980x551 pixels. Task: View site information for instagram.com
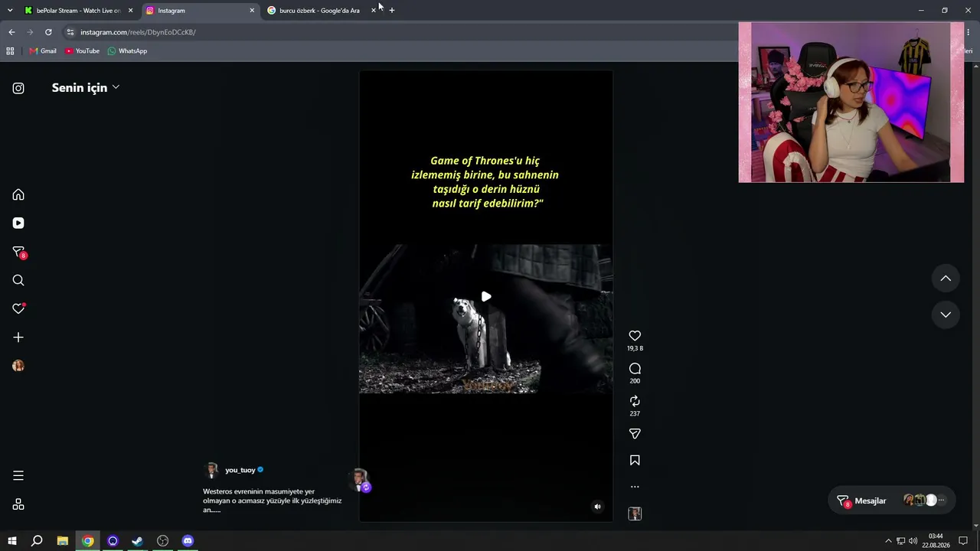pos(70,32)
